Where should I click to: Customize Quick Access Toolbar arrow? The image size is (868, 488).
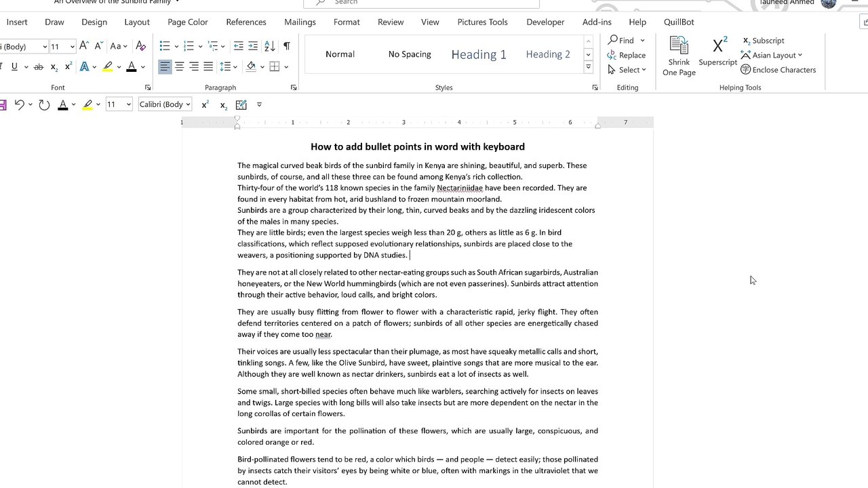click(x=259, y=104)
